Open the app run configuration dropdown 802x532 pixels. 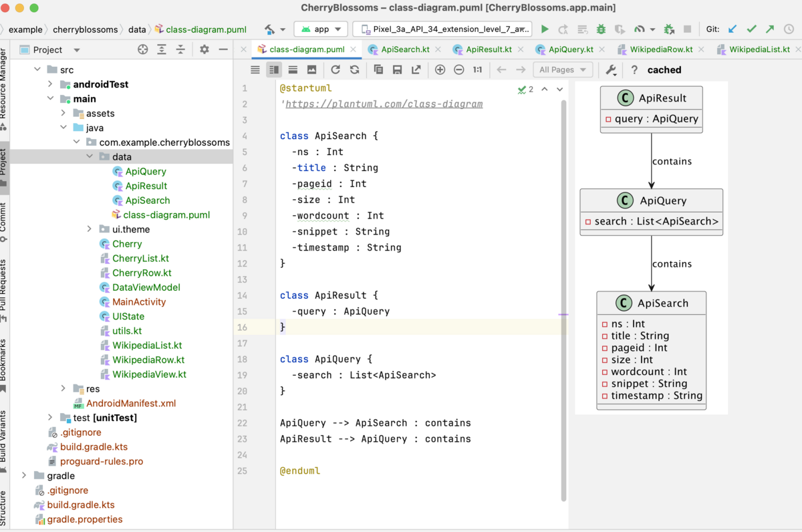pyautogui.click(x=321, y=29)
